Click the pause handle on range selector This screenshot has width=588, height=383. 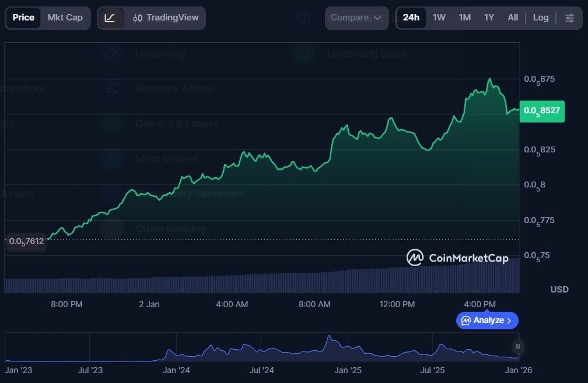tap(517, 347)
